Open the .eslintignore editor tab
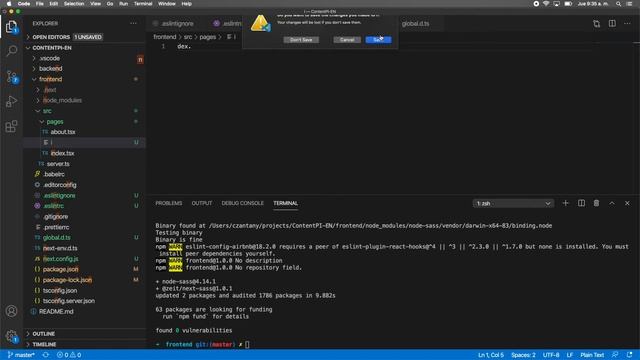Viewport: 640px width, 360px height. point(177,24)
